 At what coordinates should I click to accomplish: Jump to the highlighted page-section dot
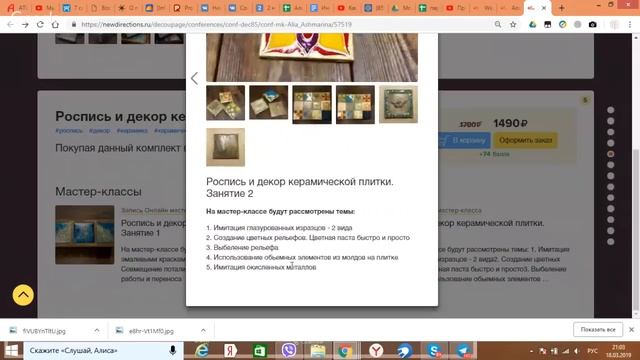tap(611, 154)
